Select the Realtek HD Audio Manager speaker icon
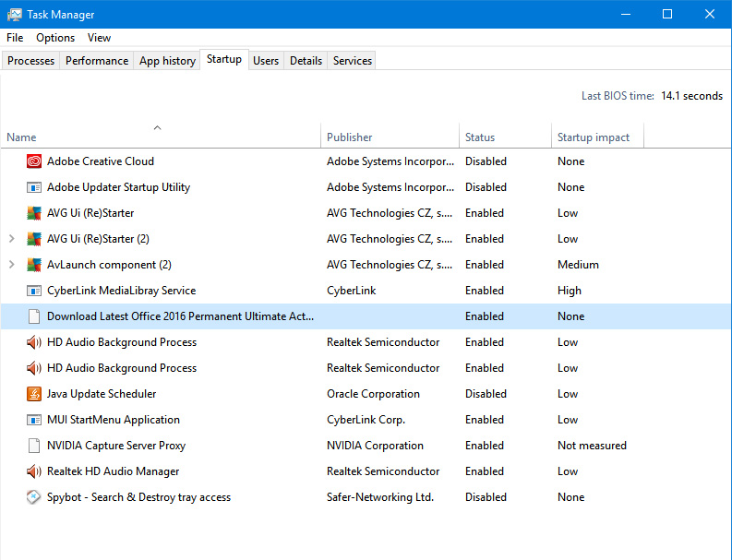The height and width of the screenshot is (560, 732). point(34,471)
